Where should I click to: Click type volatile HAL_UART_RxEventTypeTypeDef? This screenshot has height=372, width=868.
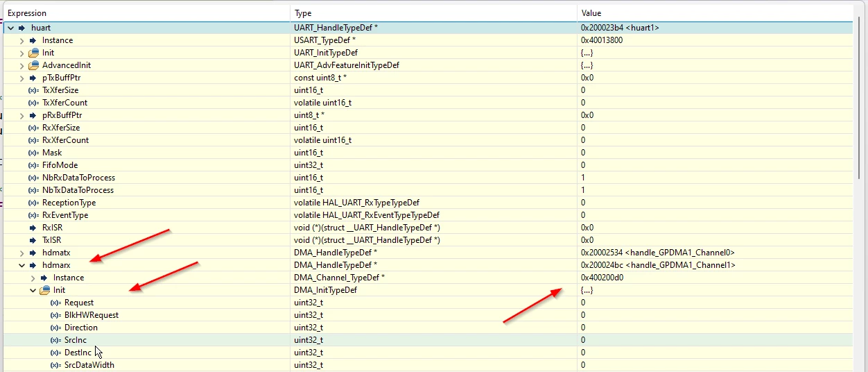[x=366, y=215]
